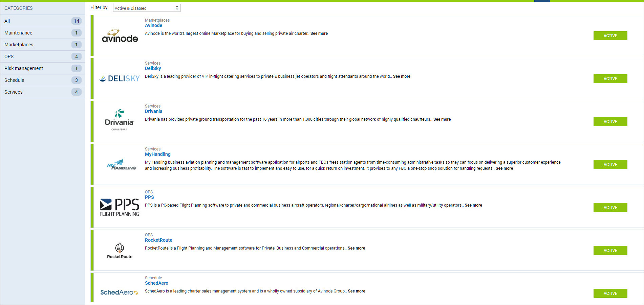Select the Services category
Viewport: 644px width, 305px height.
coord(43,92)
